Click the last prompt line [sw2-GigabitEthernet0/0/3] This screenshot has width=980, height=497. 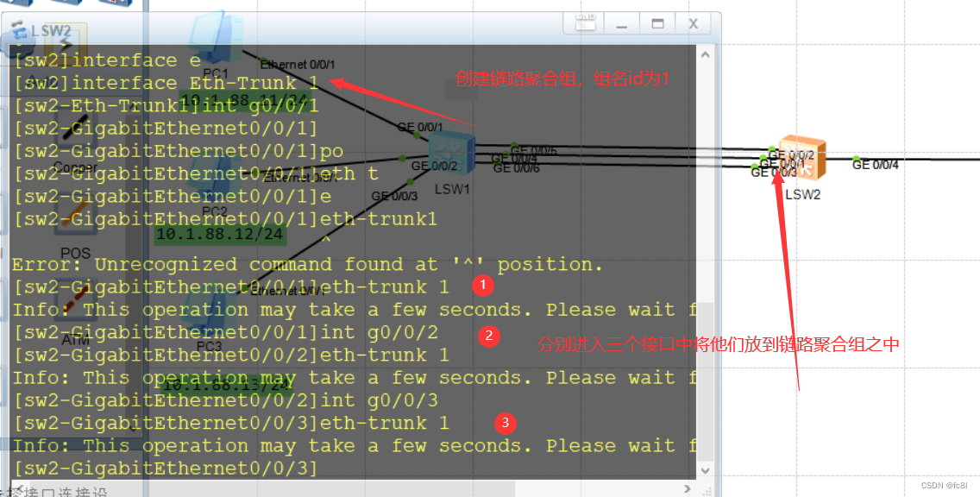click(x=166, y=468)
